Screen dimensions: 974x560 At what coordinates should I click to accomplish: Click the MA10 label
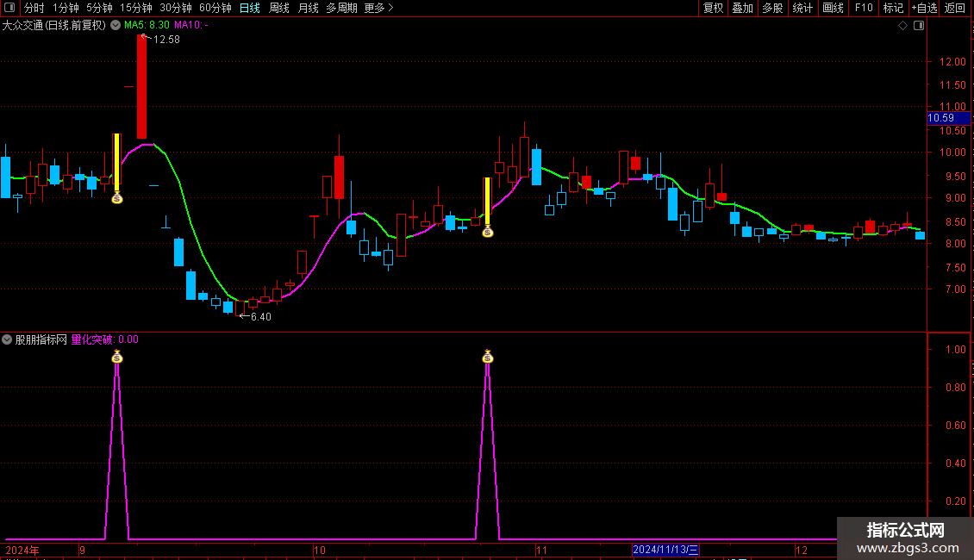pos(191,26)
